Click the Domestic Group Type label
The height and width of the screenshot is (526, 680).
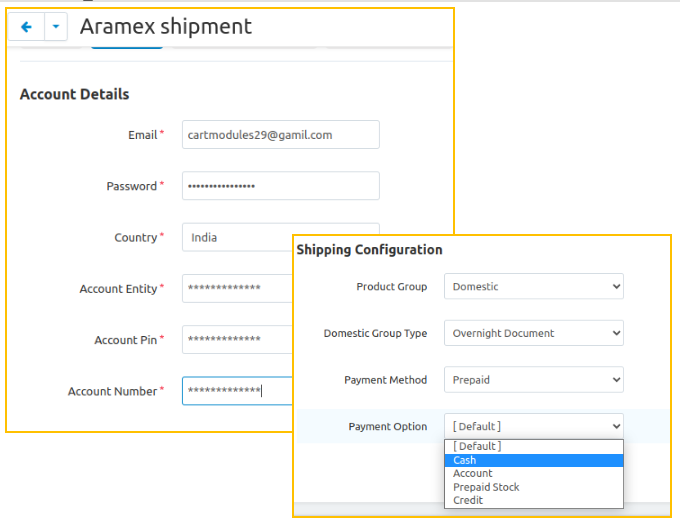pyautogui.click(x=376, y=333)
